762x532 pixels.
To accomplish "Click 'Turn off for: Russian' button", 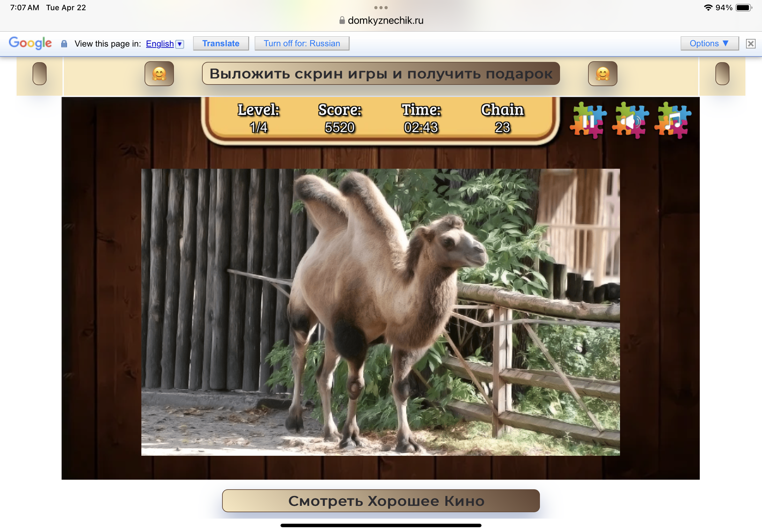I will pyautogui.click(x=302, y=43).
